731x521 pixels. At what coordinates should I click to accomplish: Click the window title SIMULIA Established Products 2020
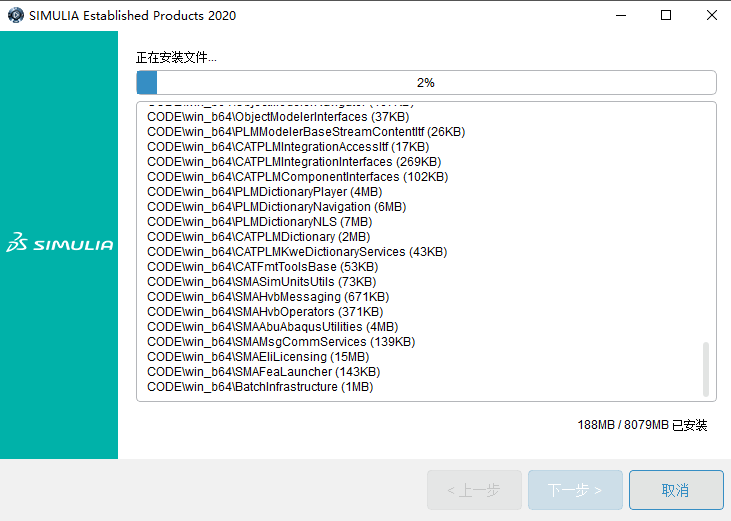(x=132, y=15)
